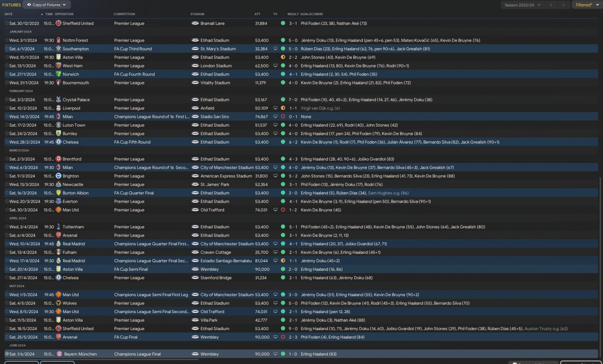Sort by the COMPETITION column header

(x=124, y=14)
